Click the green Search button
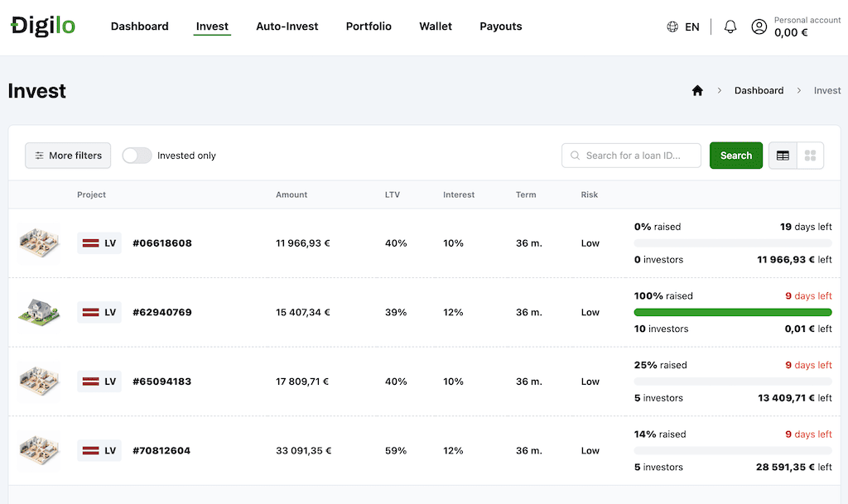 click(x=736, y=156)
